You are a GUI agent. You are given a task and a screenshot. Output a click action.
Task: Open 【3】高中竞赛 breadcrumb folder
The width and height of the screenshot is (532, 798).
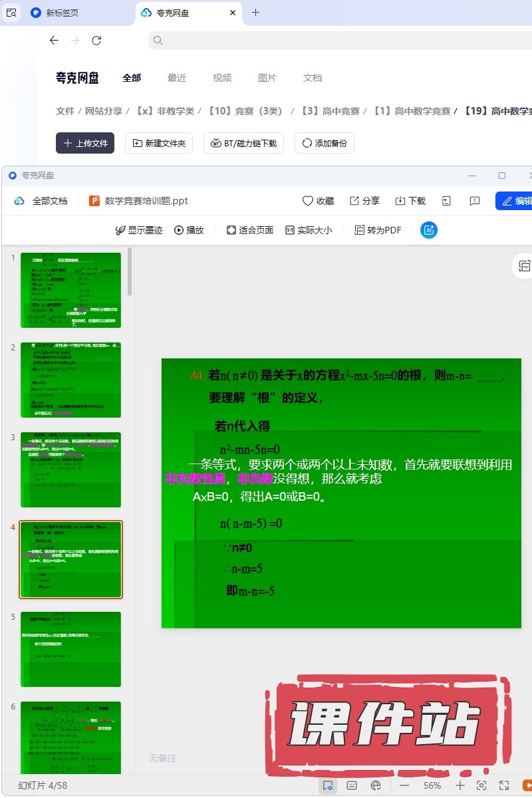(328, 111)
